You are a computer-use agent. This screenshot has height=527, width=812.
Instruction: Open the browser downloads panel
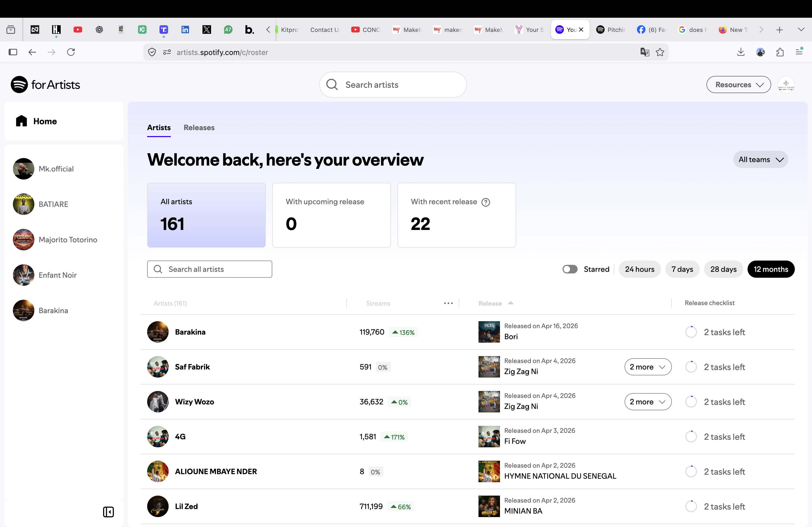point(741,52)
